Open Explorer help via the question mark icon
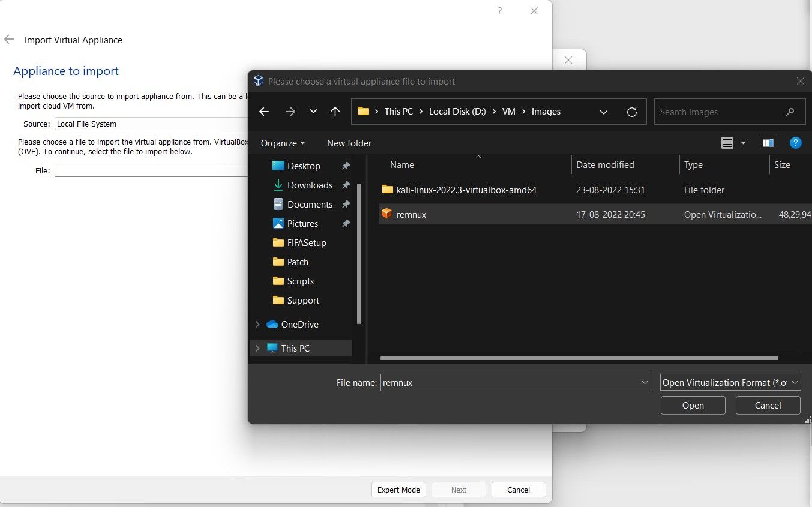 [795, 143]
